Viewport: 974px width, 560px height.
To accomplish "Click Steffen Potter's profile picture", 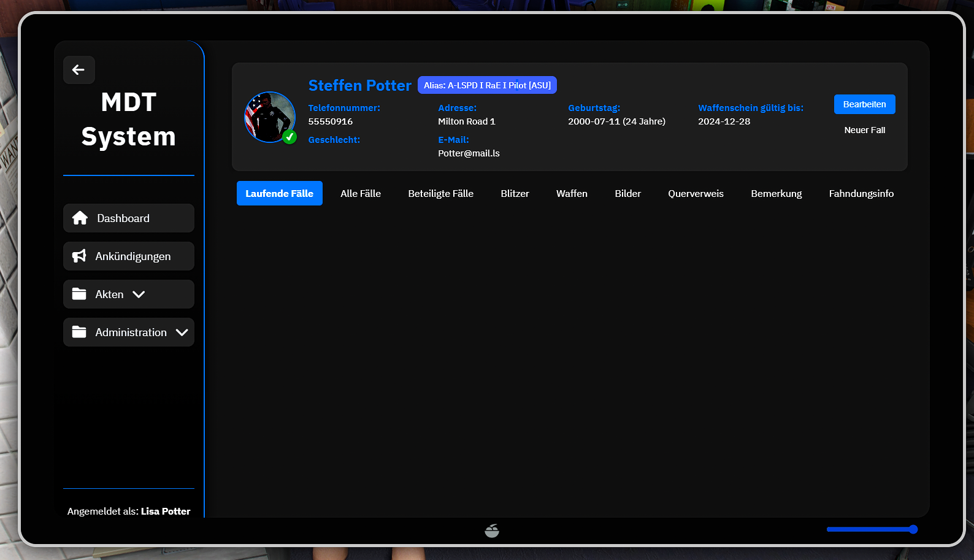I will click(x=270, y=117).
